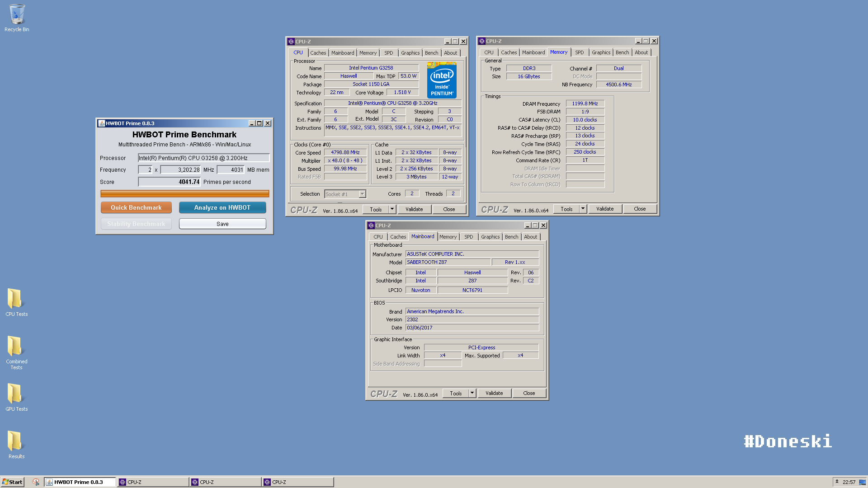Click the HWBOT Prime title bar icon
Image resolution: width=868 pixels, height=488 pixels.
(x=102, y=123)
